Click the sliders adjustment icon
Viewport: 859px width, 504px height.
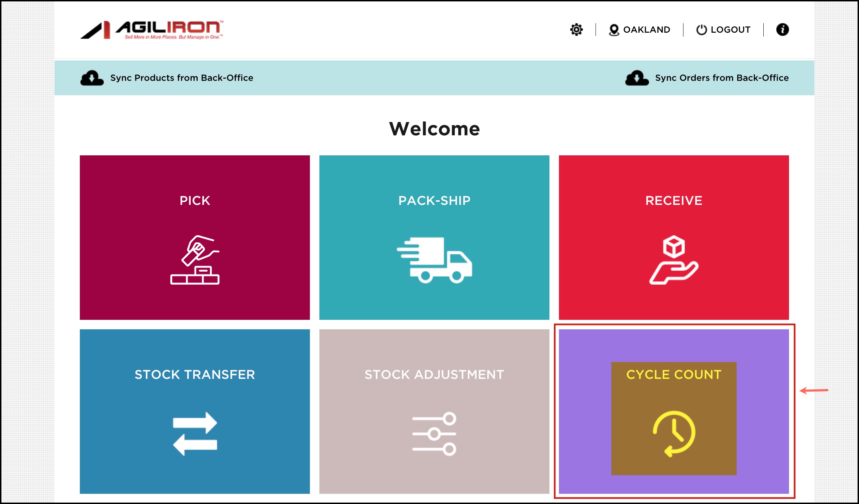click(x=434, y=433)
